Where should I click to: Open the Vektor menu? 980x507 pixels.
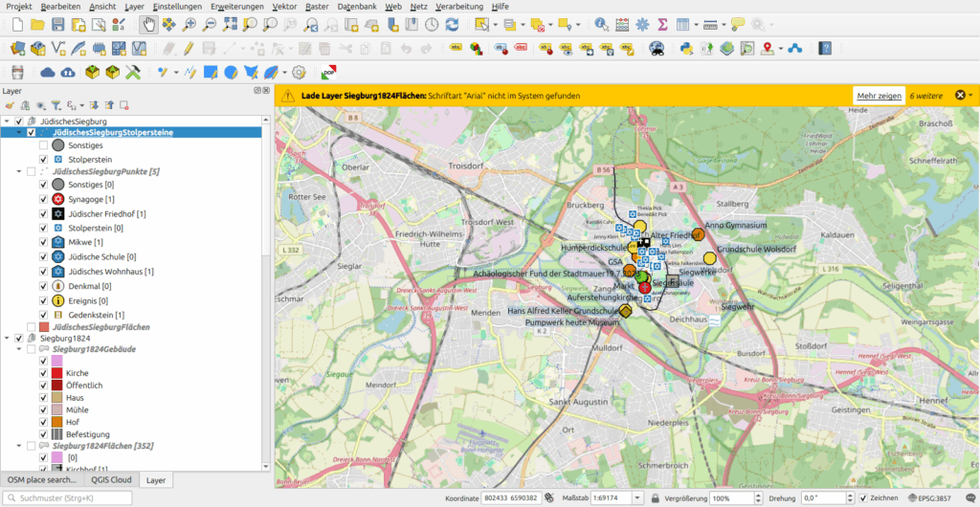click(x=284, y=6)
